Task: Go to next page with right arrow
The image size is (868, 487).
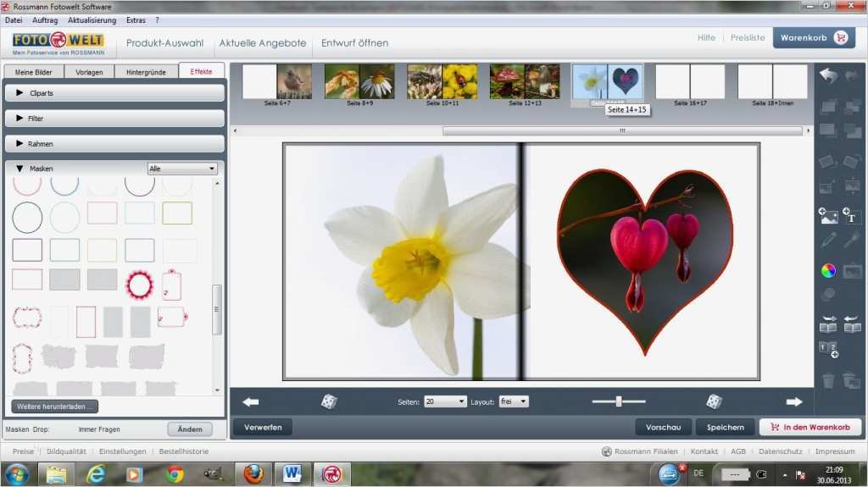Action: pos(793,401)
